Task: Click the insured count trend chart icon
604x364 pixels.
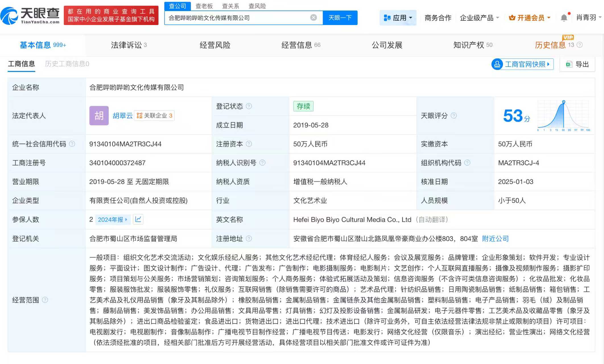Action: click(138, 219)
